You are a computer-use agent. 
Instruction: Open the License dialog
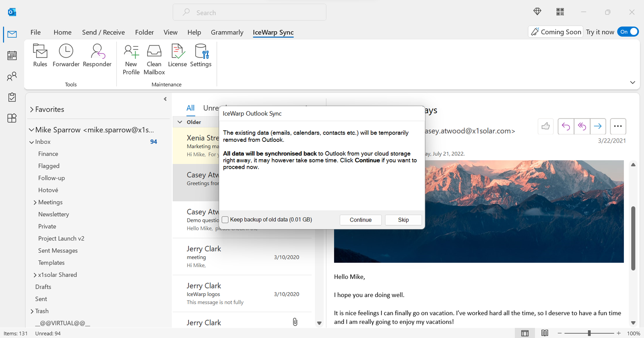(178, 56)
